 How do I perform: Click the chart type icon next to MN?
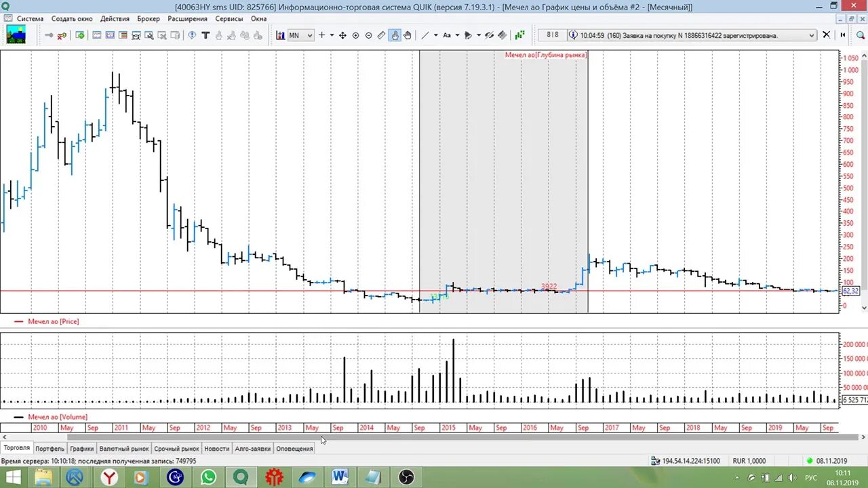(x=280, y=35)
